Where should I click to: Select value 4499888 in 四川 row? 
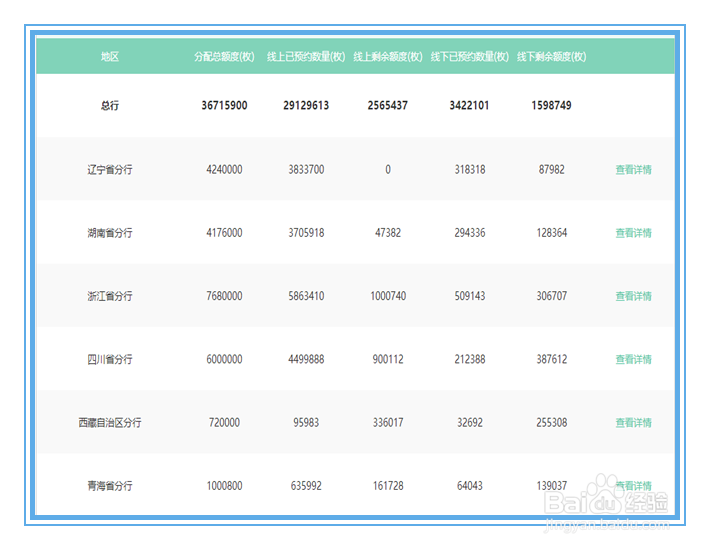click(x=306, y=359)
